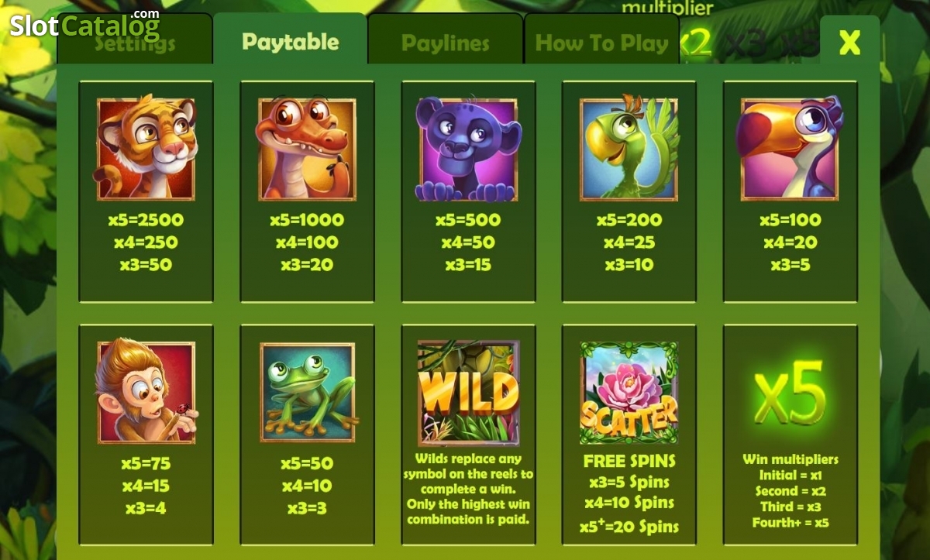Select the green frog symbol icon
Image resolution: width=930 pixels, height=560 pixels.
click(x=307, y=392)
